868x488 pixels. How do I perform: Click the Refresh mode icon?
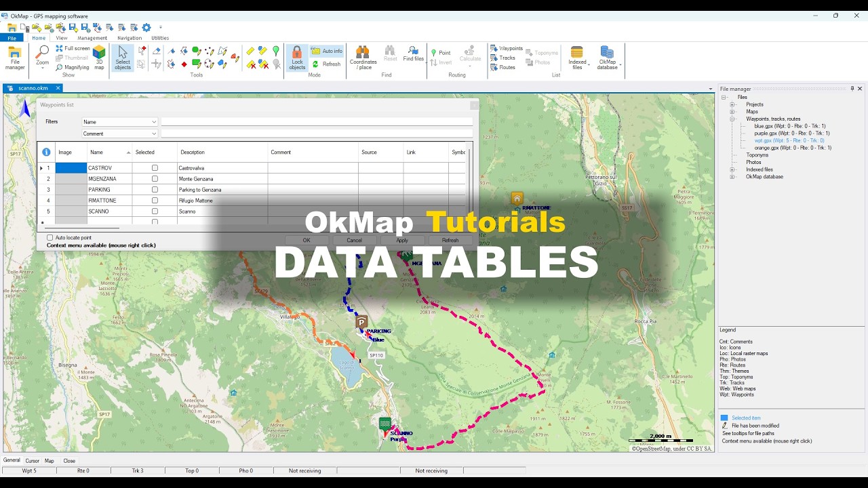pyautogui.click(x=326, y=64)
